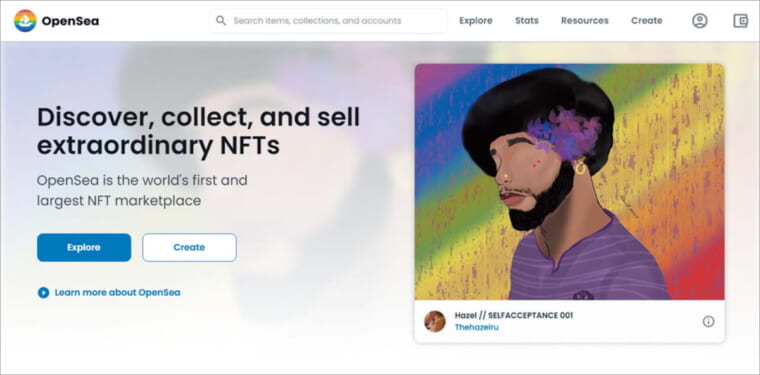Open the Explore menu in navbar
Screen dimensions: 760x375
click(x=476, y=21)
